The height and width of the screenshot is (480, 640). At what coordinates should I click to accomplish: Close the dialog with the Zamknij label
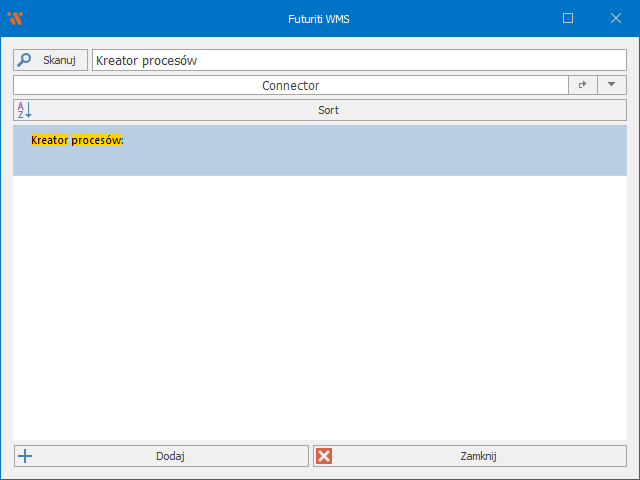[x=478, y=456]
